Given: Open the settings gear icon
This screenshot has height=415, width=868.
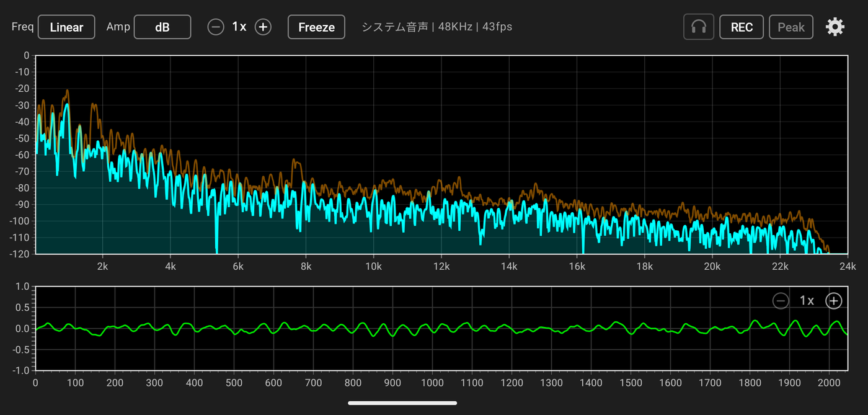Looking at the screenshot, I should coord(835,27).
